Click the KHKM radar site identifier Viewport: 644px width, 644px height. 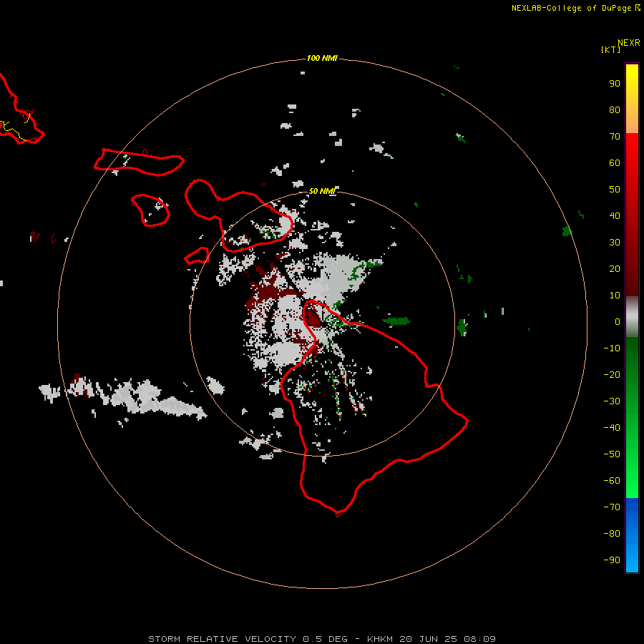tap(380, 639)
